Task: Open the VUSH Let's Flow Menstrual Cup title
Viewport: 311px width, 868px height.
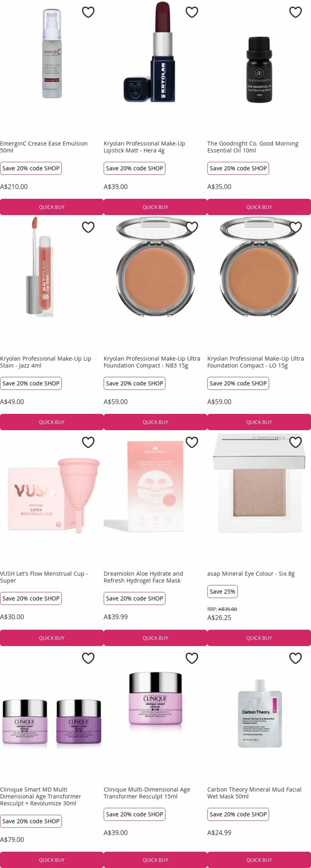Action: (44, 577)
